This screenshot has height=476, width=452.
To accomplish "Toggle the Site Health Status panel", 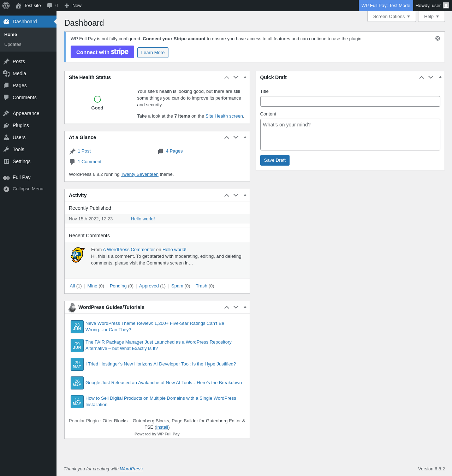I will (x=245, y=77).
